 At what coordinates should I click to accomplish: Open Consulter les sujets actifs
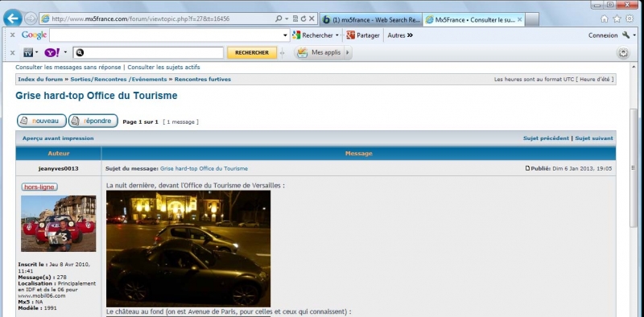pyautogui.click(x=163, y=67)
